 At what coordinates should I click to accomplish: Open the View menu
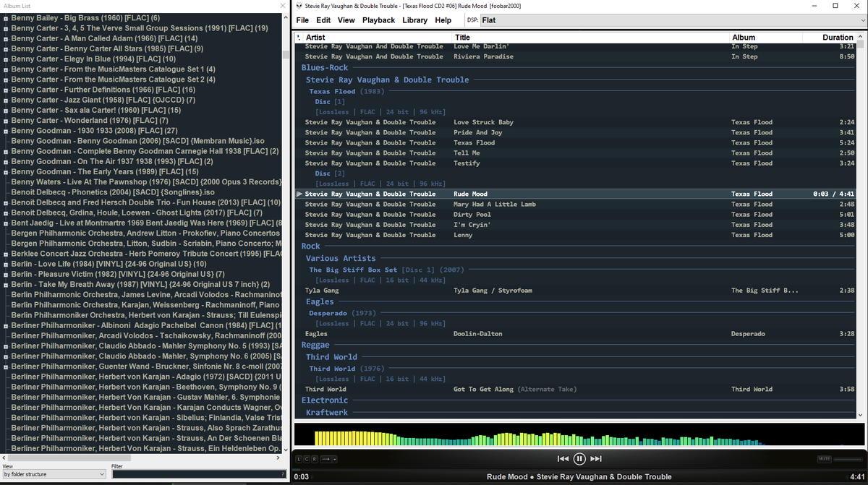click(346, 20)
